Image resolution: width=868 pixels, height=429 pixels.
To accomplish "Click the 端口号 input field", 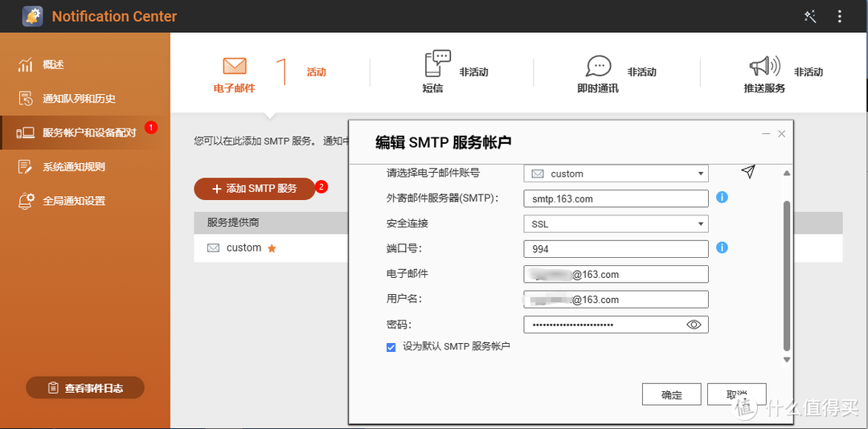I will pyautogui.click(x=616, y=249).
